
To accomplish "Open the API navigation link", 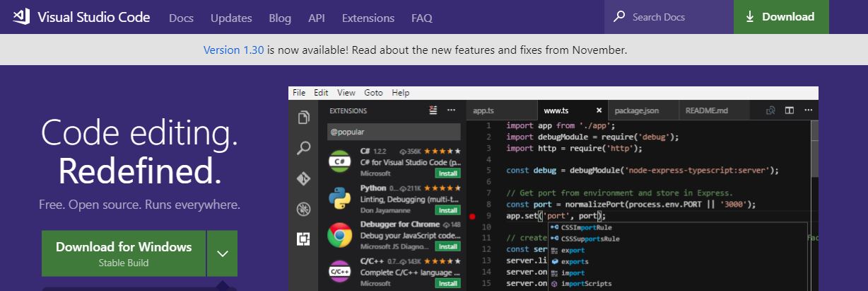I will click(x=317, y=18).
